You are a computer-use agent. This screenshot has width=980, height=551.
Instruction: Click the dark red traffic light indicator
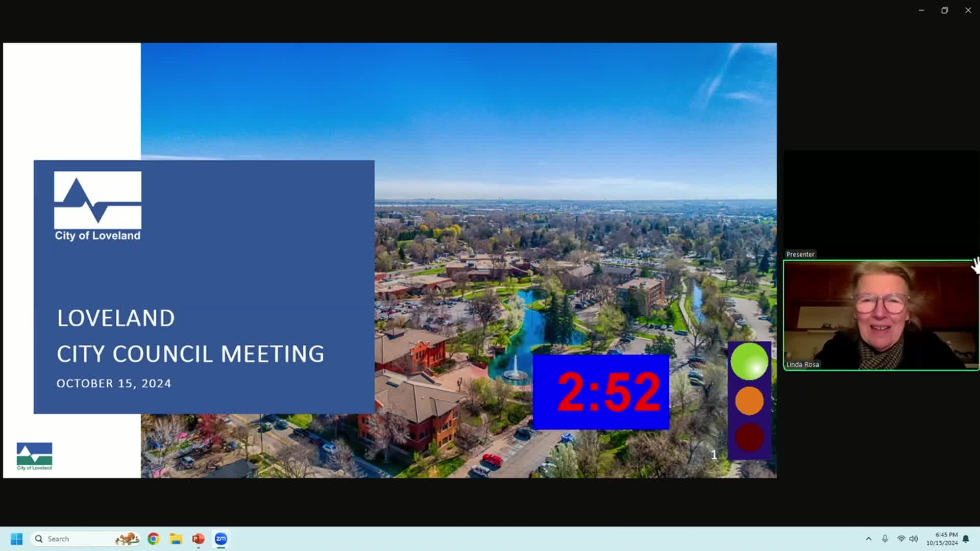[749, 437]
